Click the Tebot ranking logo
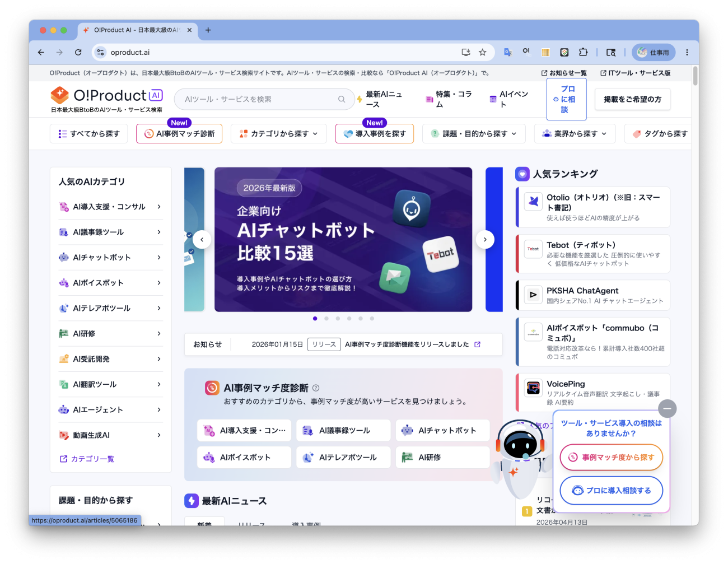The image size is (728, 564). pyautogui.click(x=533, y=249)
